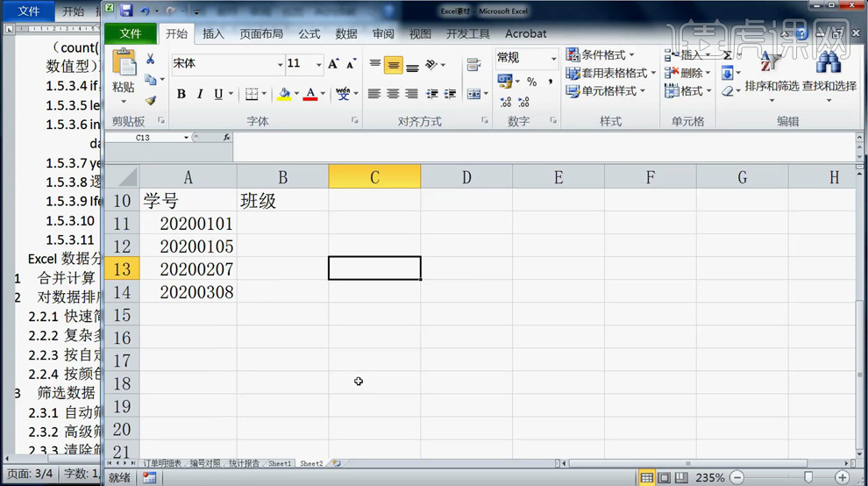
Task: Switch to the 插入 ribbon tab
Action: click(213, 34)
